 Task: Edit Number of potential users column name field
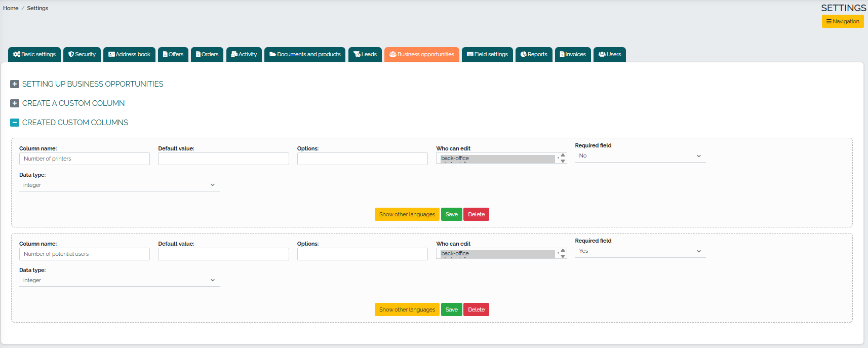85,254
